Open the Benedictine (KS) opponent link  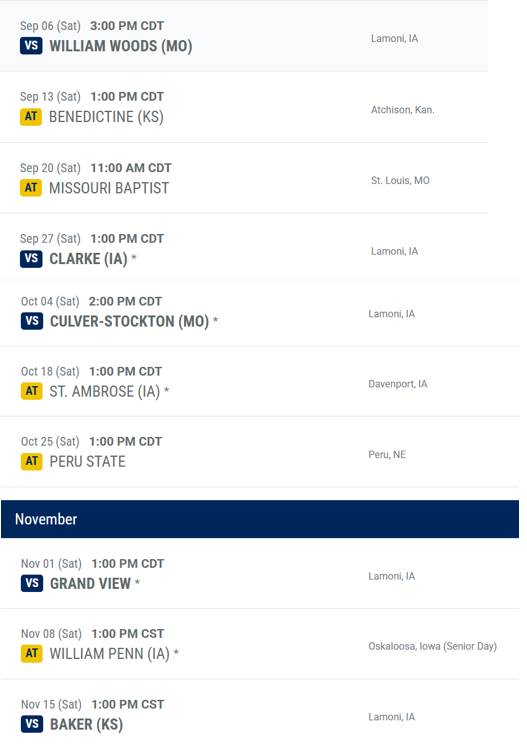[106, 117]
